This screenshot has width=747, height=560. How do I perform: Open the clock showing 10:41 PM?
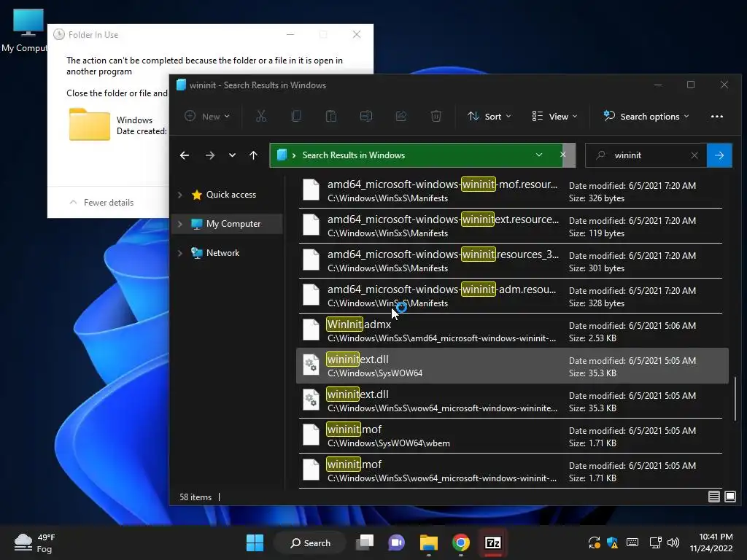711,542
